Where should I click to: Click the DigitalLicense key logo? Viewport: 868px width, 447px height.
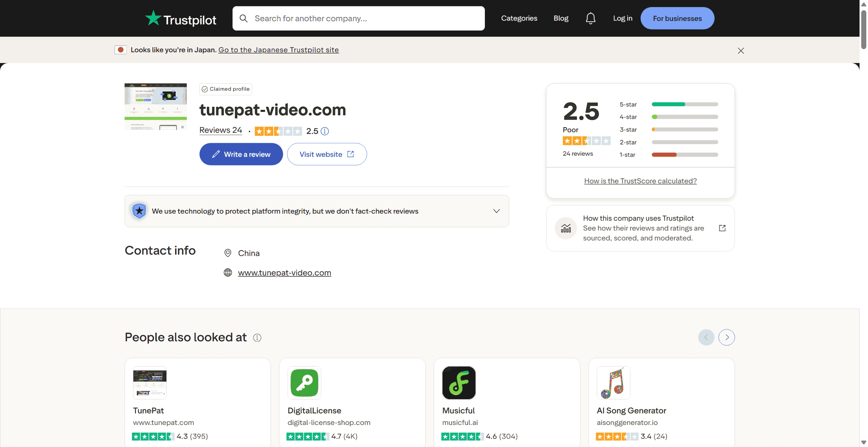(x=304, y=383)
